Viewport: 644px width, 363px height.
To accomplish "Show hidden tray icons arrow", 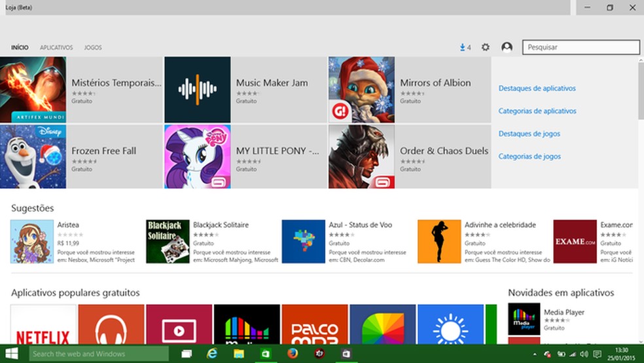I will pyautogui.click(x=535, y=354).
